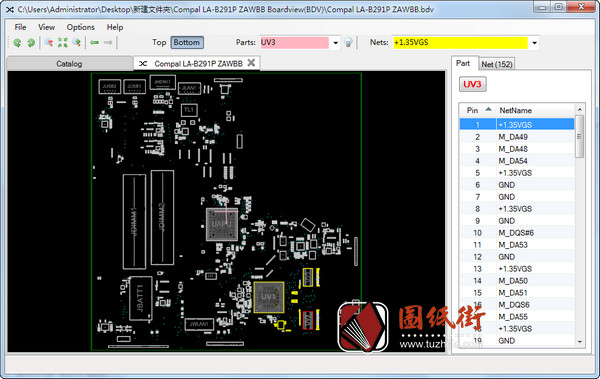Rotate board view counter-clockwise
Image resolution: width=600 pixels, height=379 pixels.
(x=17, y=42)
